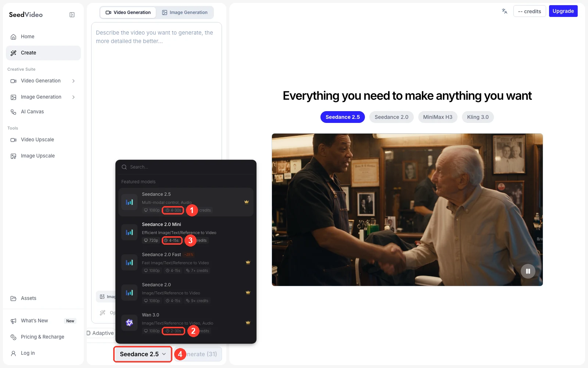Expand the Video Generation sidebar chevron
This screenshot has width=588, height=368.
click(73, 81)
